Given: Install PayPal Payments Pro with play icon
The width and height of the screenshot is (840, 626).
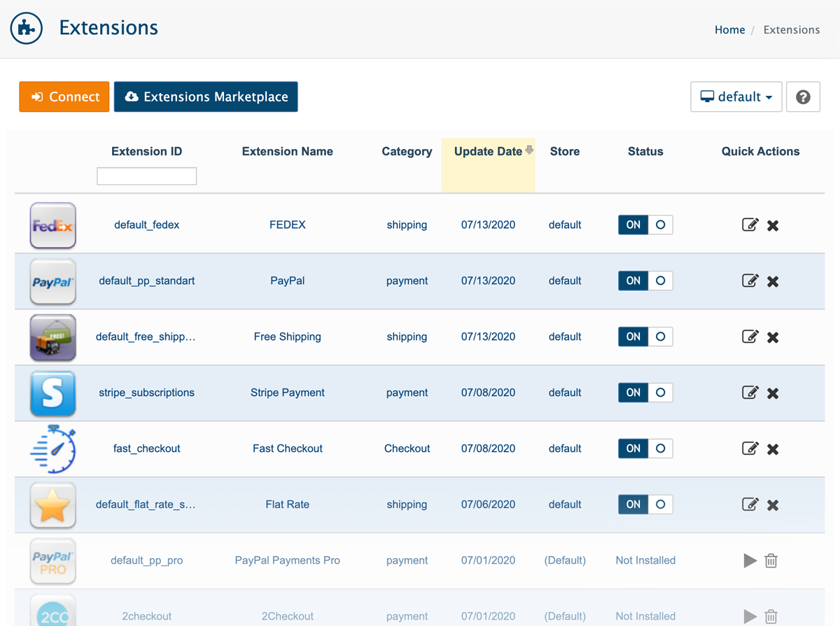Looking at the screenshot, I should (750, 560).
